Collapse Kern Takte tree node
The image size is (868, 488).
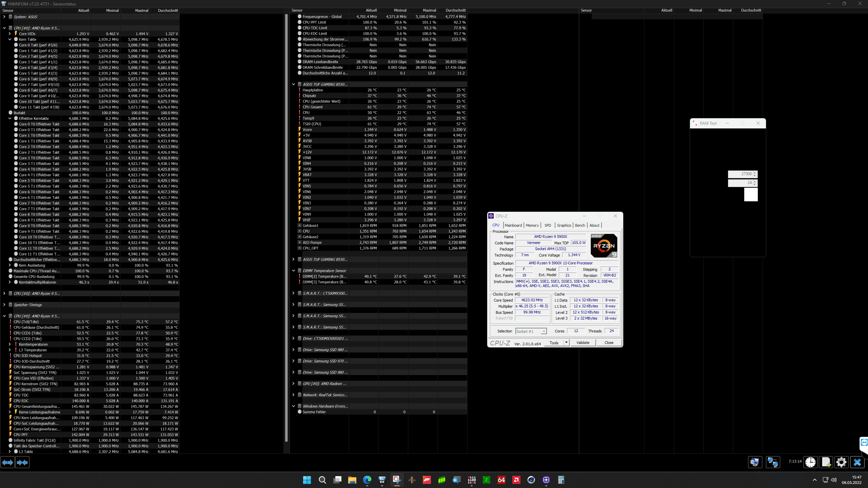(10, 39)
